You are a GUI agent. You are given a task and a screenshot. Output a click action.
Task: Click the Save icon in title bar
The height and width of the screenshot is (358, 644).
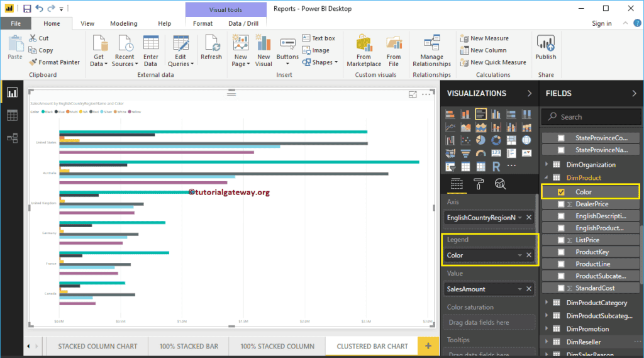point(27,9)
